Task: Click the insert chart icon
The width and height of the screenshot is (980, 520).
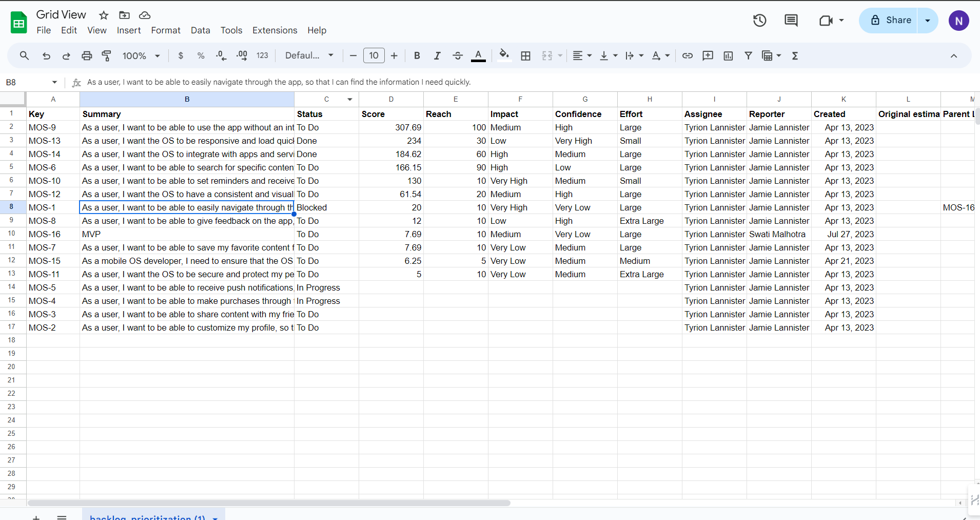Action: (728, 56)
